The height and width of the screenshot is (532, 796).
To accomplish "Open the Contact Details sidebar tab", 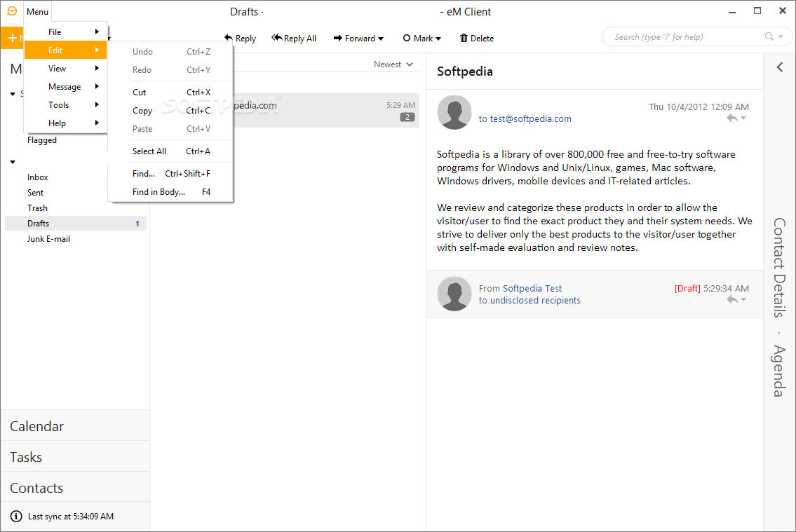I will [780, 268].
